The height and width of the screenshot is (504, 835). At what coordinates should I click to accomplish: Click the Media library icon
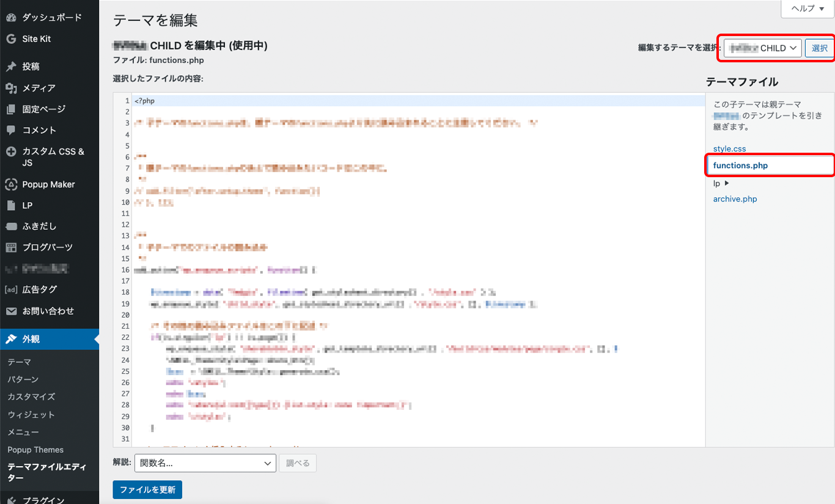(x=11, y=88)
